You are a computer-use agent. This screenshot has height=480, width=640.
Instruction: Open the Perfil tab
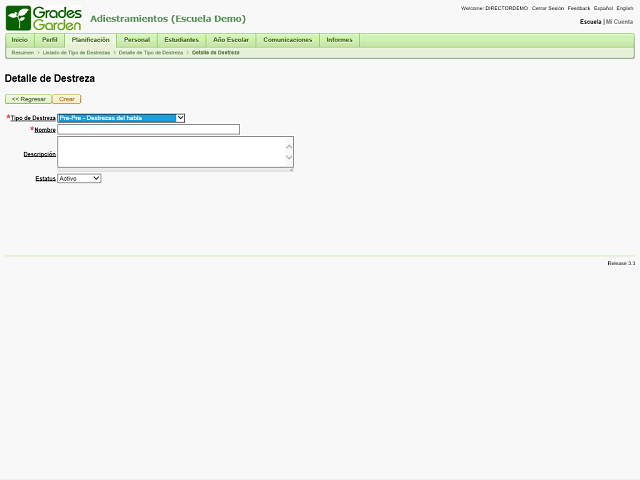click(49, 40)
